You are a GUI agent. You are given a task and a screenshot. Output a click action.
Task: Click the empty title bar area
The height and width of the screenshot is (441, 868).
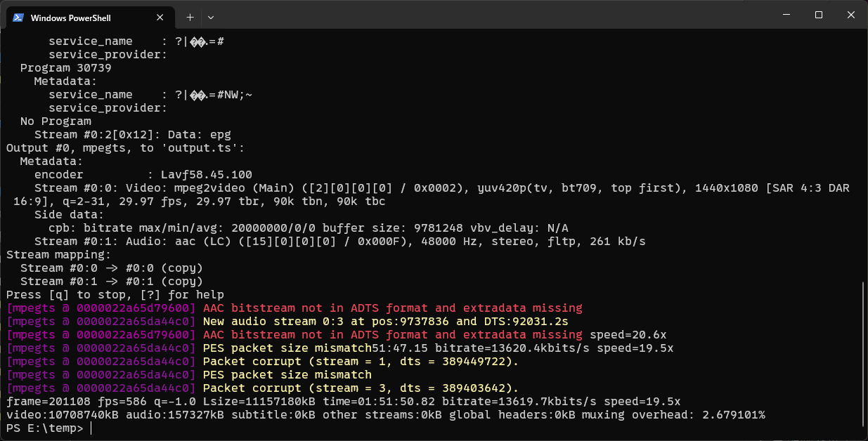(492, 15)
